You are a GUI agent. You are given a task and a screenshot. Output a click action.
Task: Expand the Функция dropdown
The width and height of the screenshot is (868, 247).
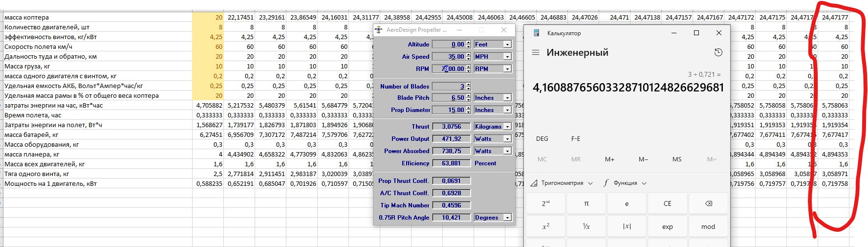point(625,183)
